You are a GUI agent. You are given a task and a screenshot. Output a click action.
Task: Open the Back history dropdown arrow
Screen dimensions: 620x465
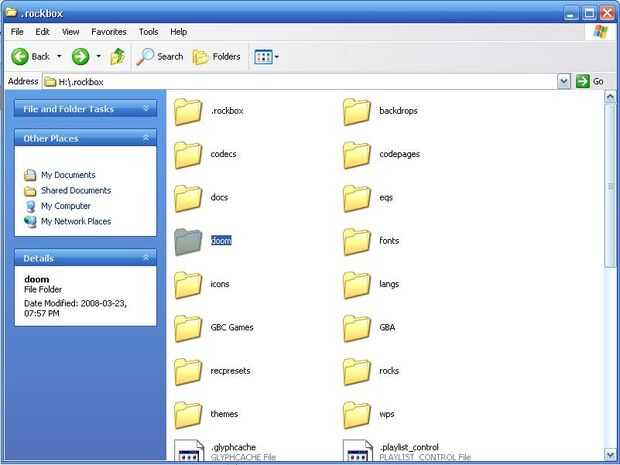click(59, 57)
